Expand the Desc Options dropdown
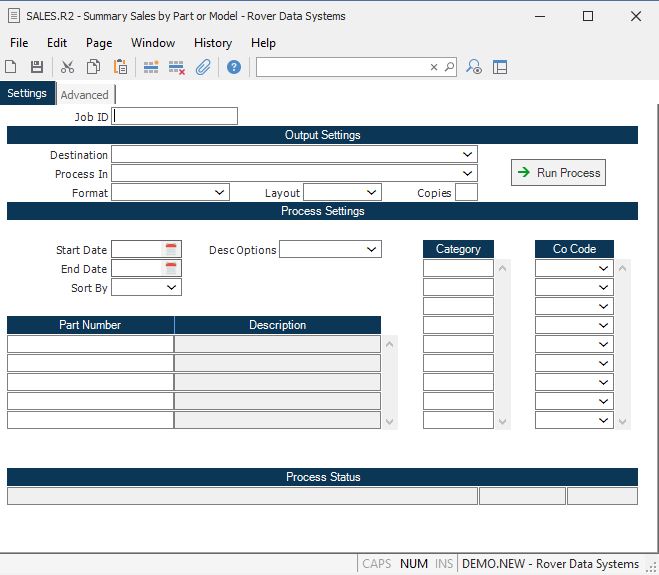This screenshot has width=659, height=575. (372, 249)
